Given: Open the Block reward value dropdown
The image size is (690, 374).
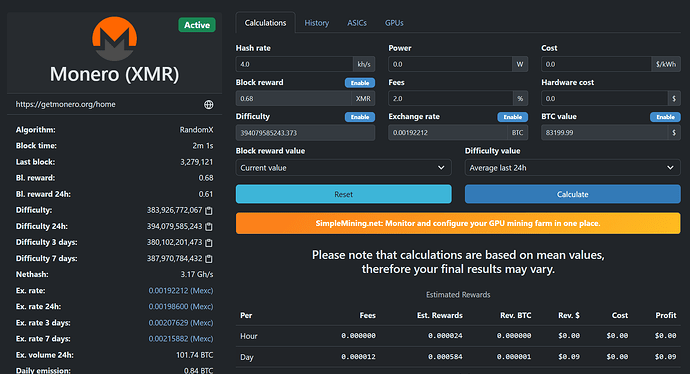Looking at the screenshot, I should [x=344, y=168].
